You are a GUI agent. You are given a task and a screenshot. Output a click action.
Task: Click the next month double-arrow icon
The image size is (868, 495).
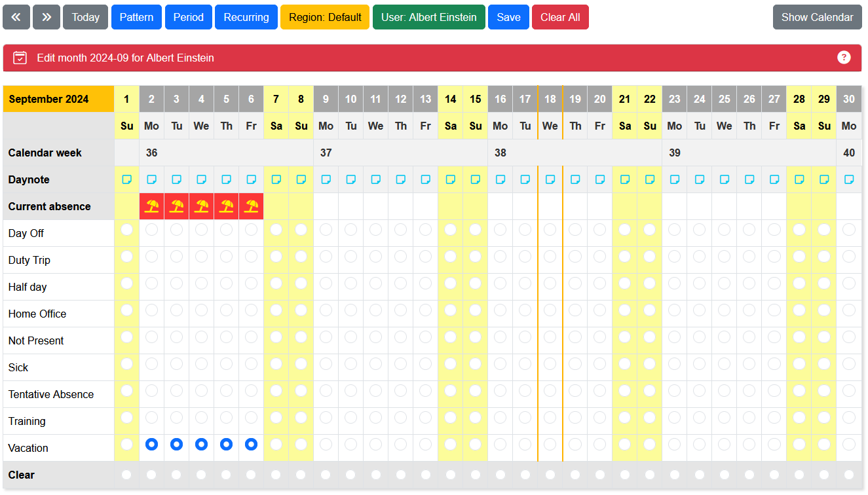coord(47,18)
